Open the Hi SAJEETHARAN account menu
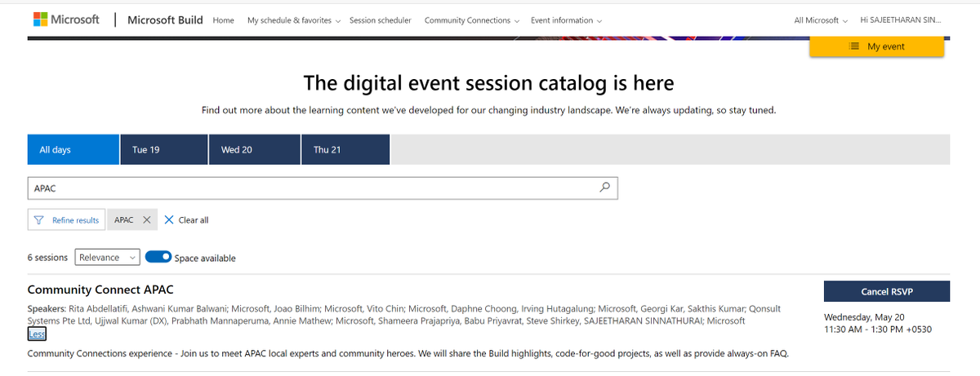 899,20
